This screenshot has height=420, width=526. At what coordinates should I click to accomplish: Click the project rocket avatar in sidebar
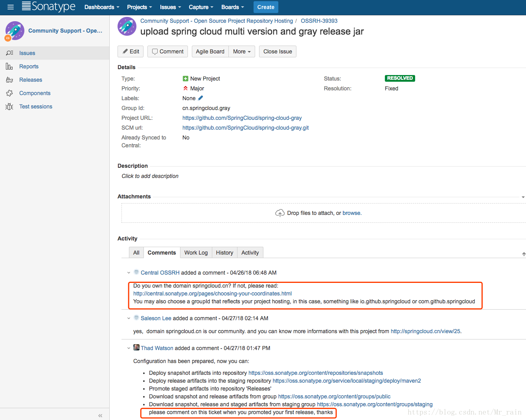tap(15, 31)
